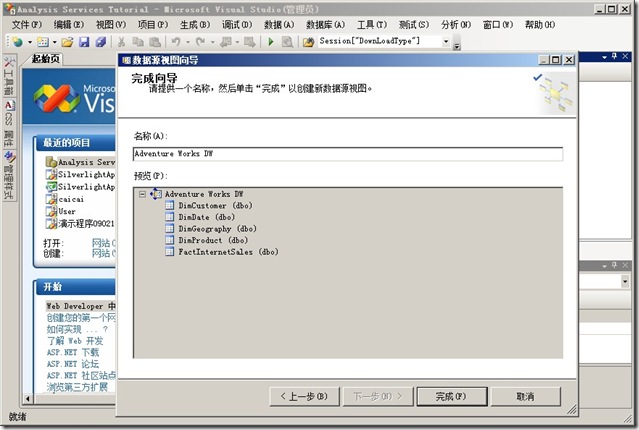
Task: Open the 项目(P) menu
Action: click(x=153, y=25)
